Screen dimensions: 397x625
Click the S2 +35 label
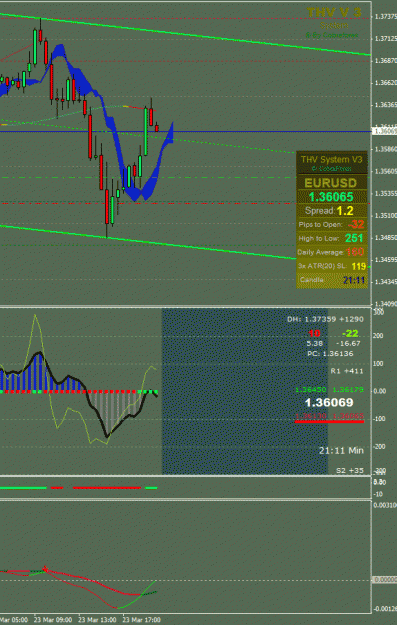(350, 470)
